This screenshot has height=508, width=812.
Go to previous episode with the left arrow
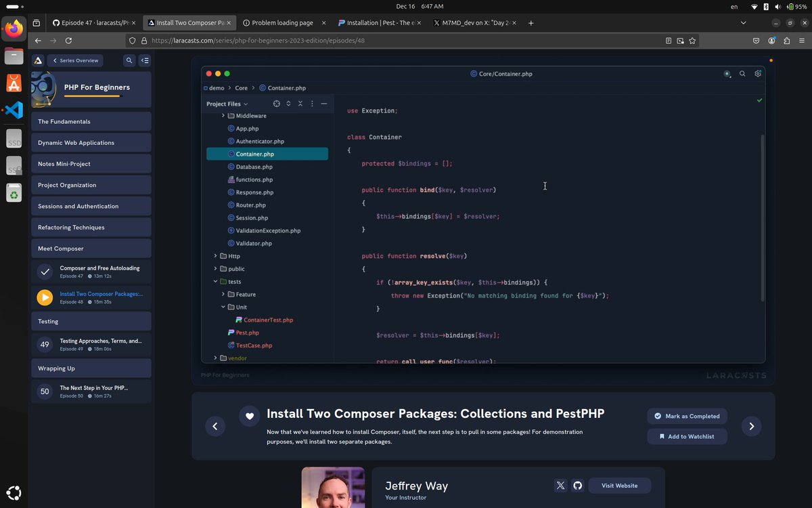coord(215,426)
